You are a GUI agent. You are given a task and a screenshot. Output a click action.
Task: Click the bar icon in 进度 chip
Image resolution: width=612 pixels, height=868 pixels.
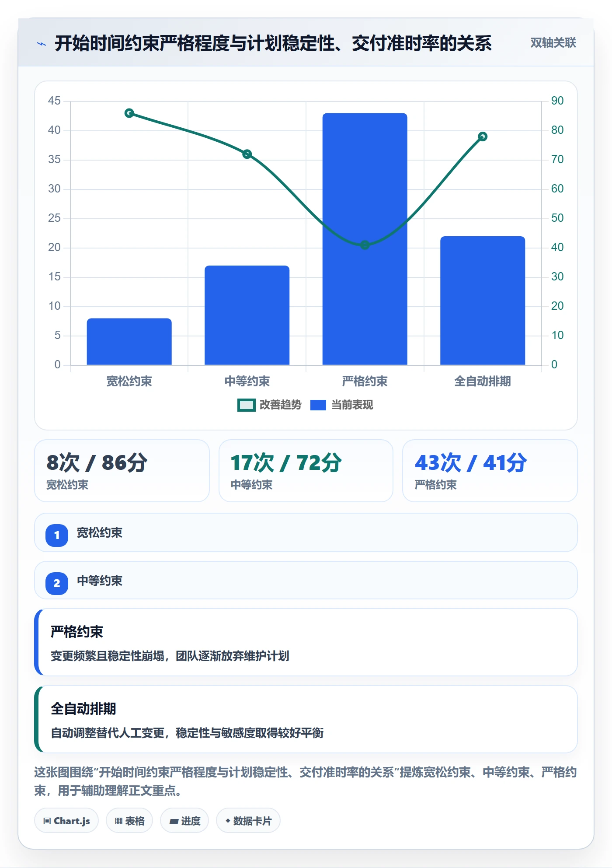tap(174, 822)
